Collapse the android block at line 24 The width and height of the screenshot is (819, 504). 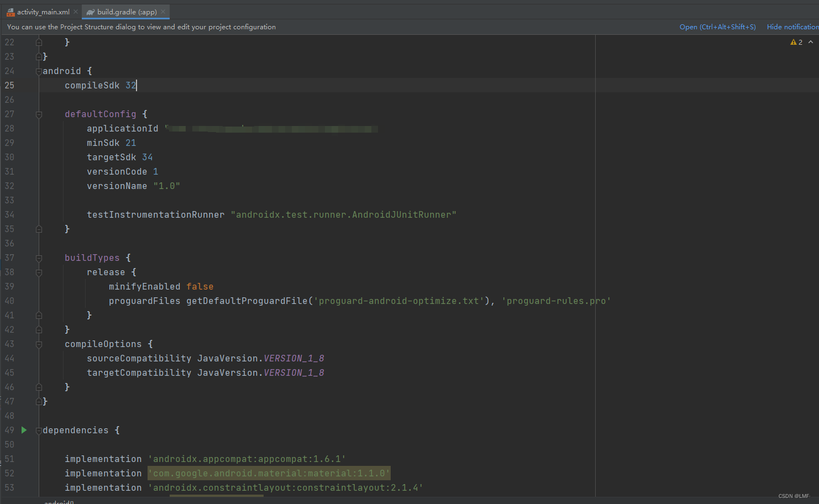coord(38,71)
